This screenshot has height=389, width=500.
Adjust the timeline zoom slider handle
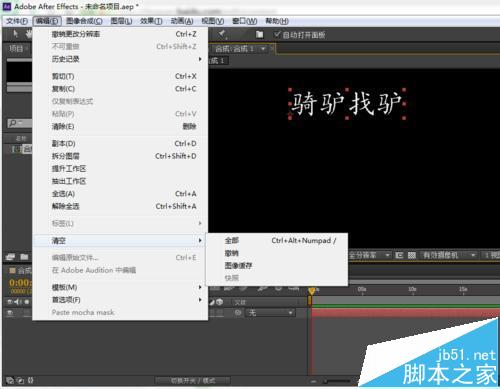327,381
